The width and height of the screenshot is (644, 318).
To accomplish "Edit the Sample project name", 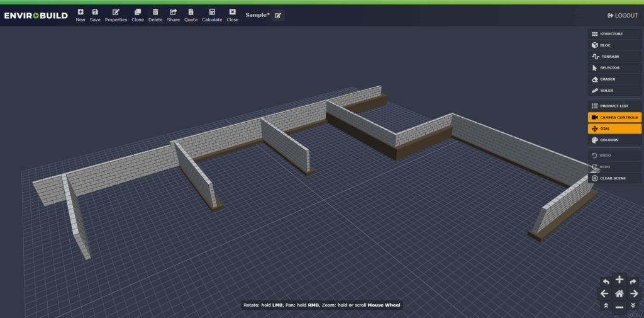I will click(x=277, y=15).
